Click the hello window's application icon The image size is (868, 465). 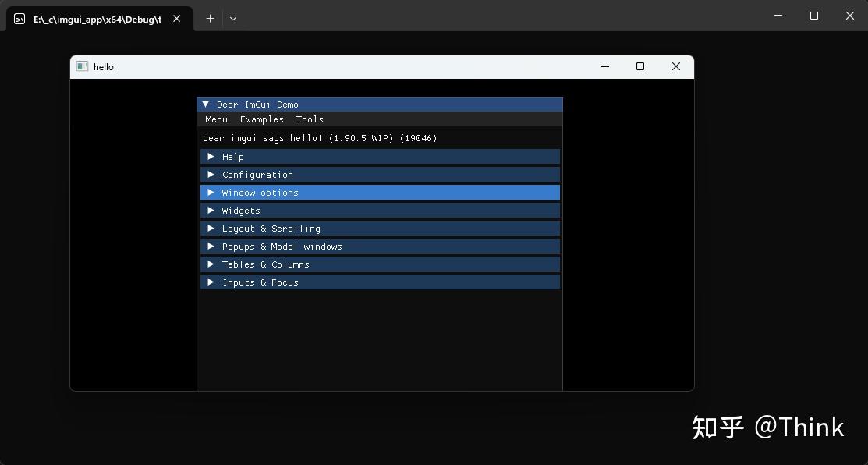(x=82, y=66)
